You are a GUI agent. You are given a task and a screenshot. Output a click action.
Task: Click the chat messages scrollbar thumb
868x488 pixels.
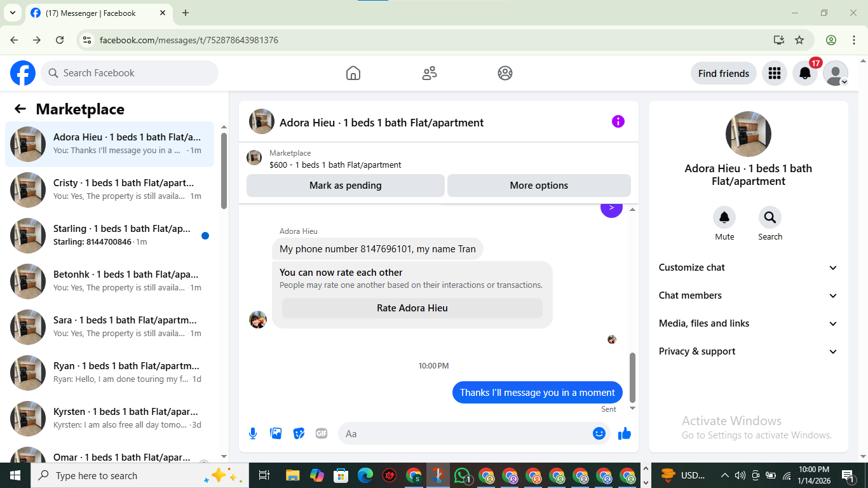tap(632, 377)
